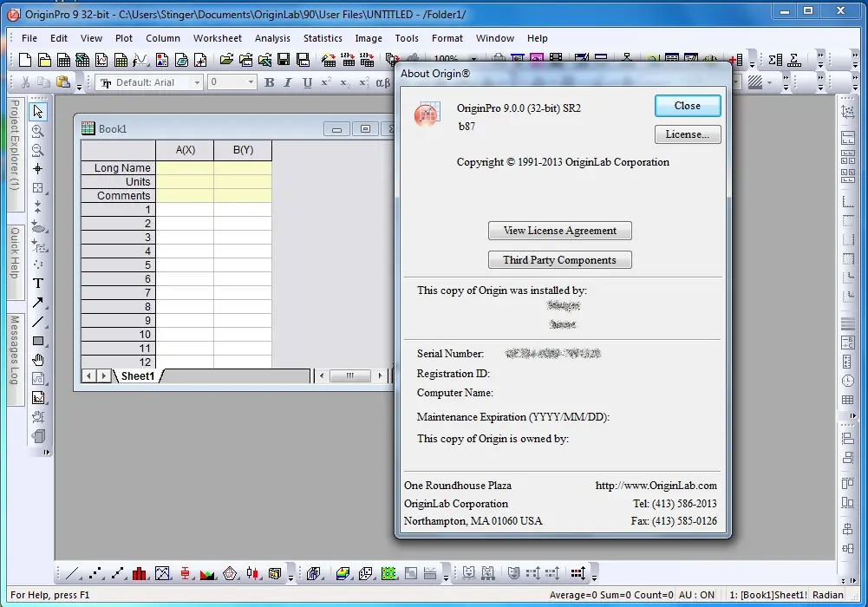Open the Analysis menu
This screenshot has height=607, width=868.
[272, 38]
